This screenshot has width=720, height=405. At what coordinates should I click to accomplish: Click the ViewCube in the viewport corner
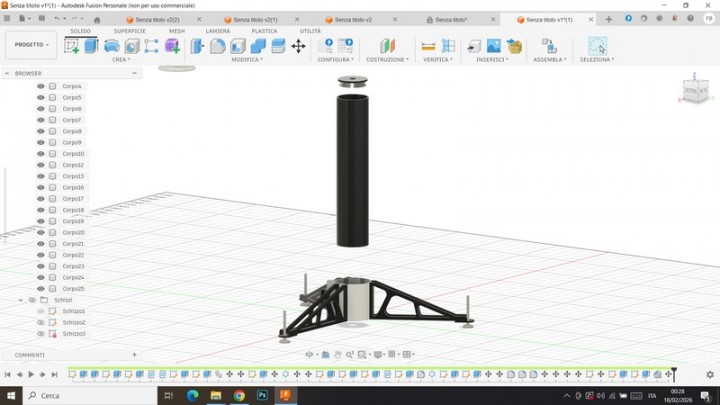click(x=695, y=92)
